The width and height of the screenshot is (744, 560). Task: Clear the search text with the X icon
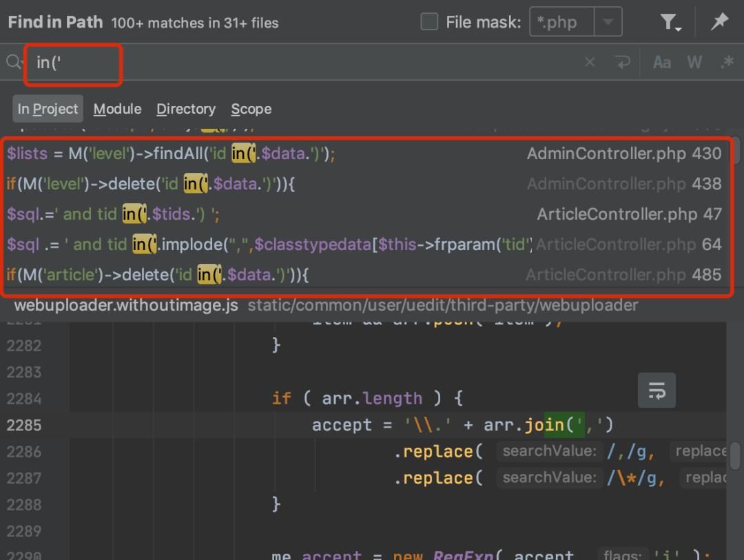(x=590, y=63)
